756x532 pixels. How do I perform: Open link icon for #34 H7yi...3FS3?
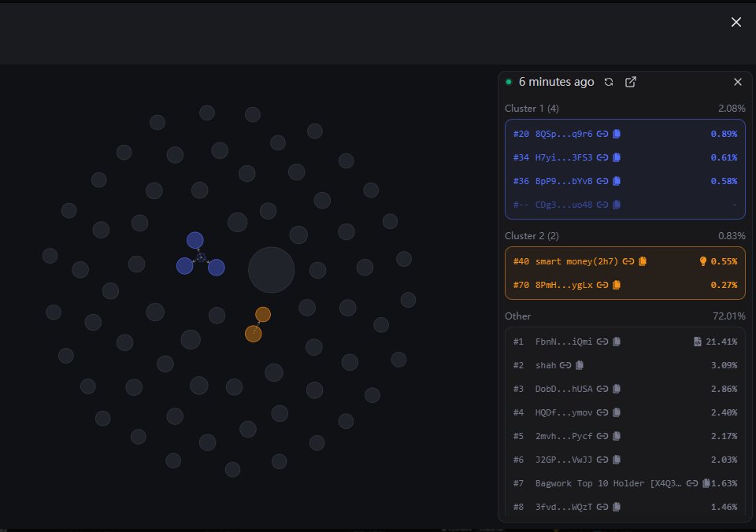[x=602, y=157]
